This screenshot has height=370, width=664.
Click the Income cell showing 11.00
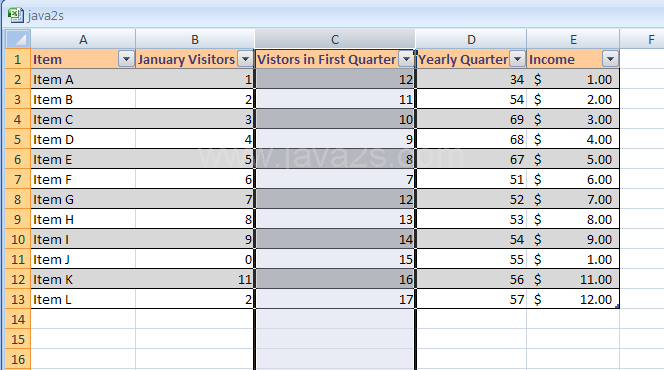tap(573, 279)
